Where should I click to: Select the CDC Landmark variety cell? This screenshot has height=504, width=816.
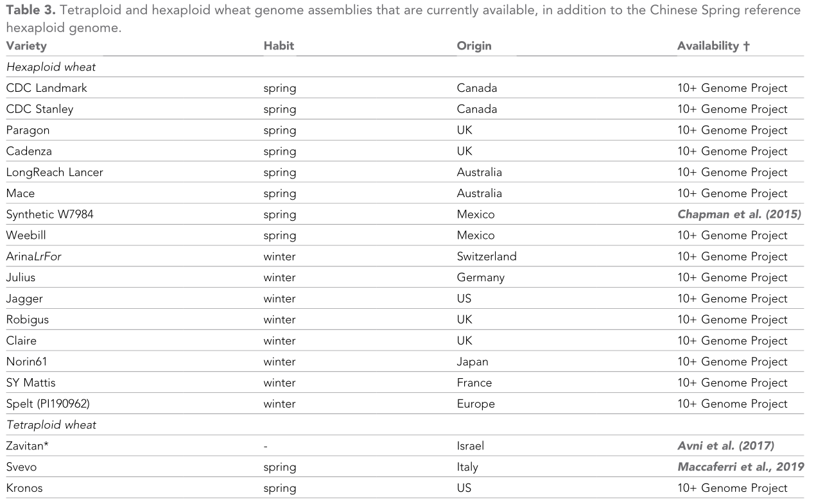coord(46,88)
